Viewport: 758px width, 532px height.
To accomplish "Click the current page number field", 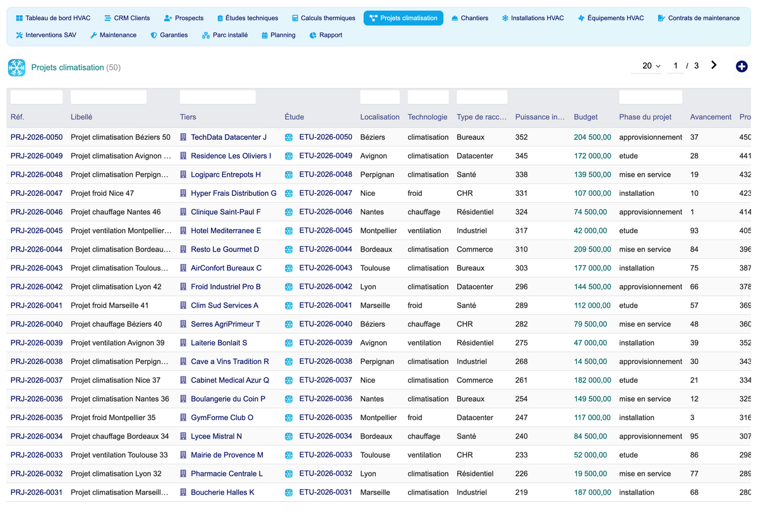I will [x=675, y=66].
